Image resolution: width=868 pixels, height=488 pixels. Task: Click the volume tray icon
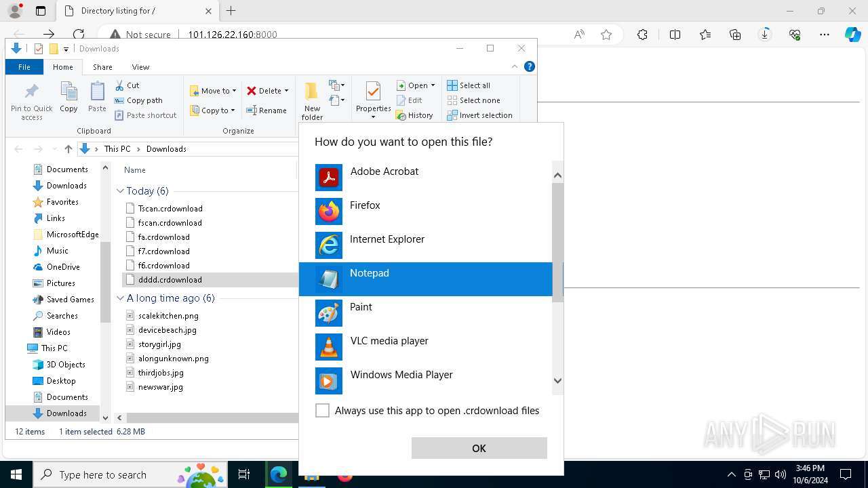781,474
